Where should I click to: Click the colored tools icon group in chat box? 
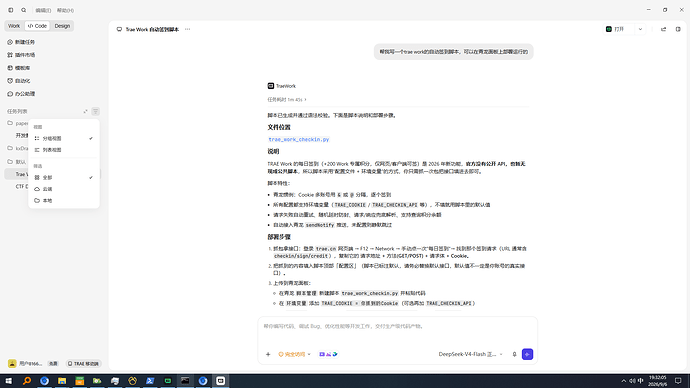click(328, 354)
